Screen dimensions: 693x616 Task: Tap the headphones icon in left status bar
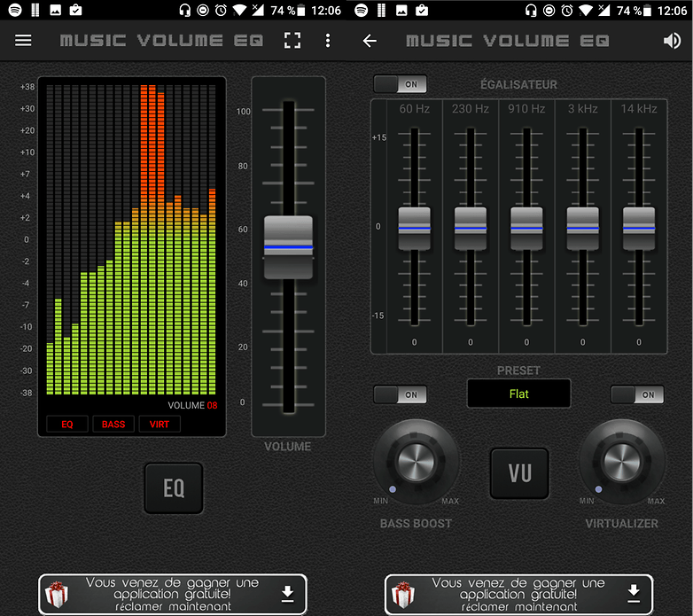pyautogui.click(x=184, y=10)
